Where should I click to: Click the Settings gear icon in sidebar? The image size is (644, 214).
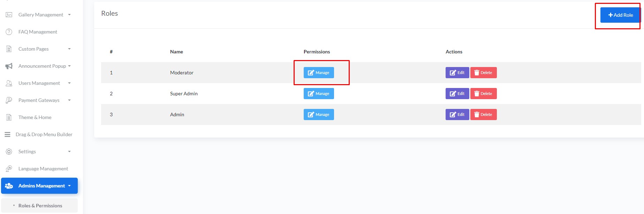pyautogui.click(x=9, y=152)
